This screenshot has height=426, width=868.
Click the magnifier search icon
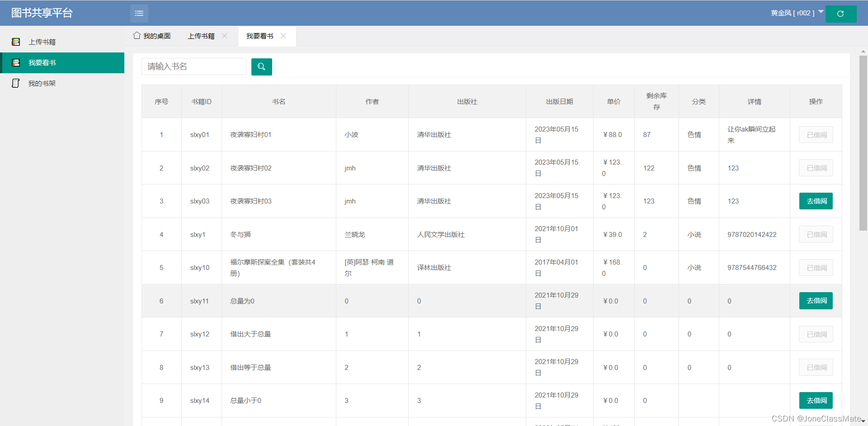coord(261,66)
